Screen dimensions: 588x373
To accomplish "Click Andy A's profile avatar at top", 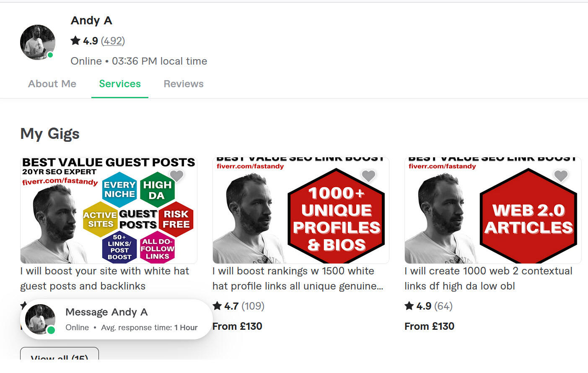I will point(38,42).
